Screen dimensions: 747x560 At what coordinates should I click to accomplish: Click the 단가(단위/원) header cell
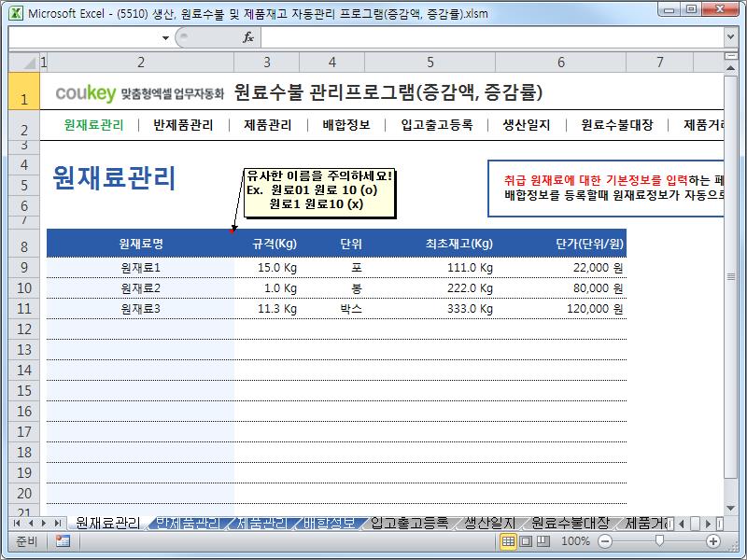[x=561, y=244]
